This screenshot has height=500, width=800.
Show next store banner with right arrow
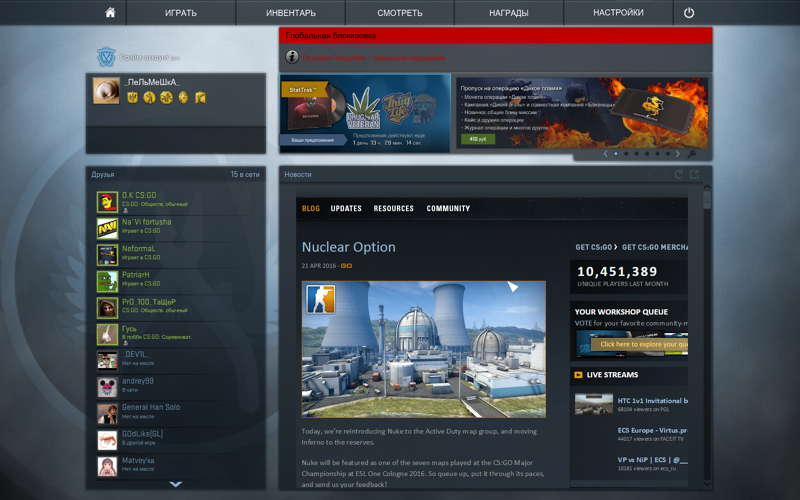pyautogui.click(x=678, y=154)
